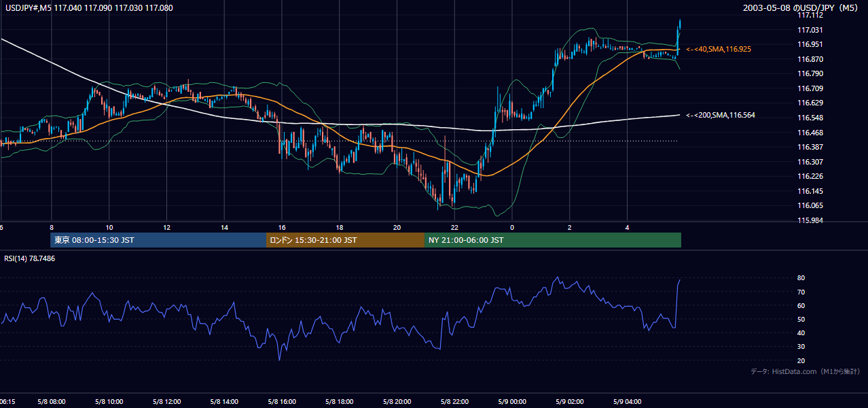Click the 5/8 10:00 time label
Image resolution: width=868 pixels, height=408 pixels.
click(109, 402)
